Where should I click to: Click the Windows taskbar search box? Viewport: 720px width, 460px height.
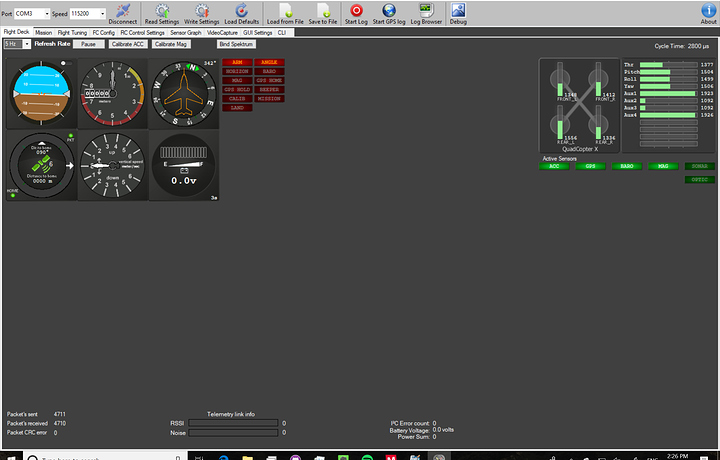(x=105, y=457)
